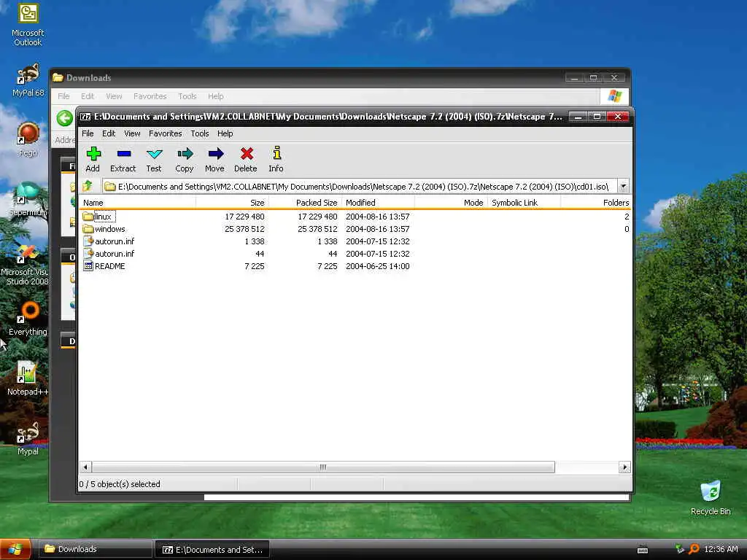
Task: Open the Help menu in 7-Zip
Action: pyautogui.click(x=225, y=133)
